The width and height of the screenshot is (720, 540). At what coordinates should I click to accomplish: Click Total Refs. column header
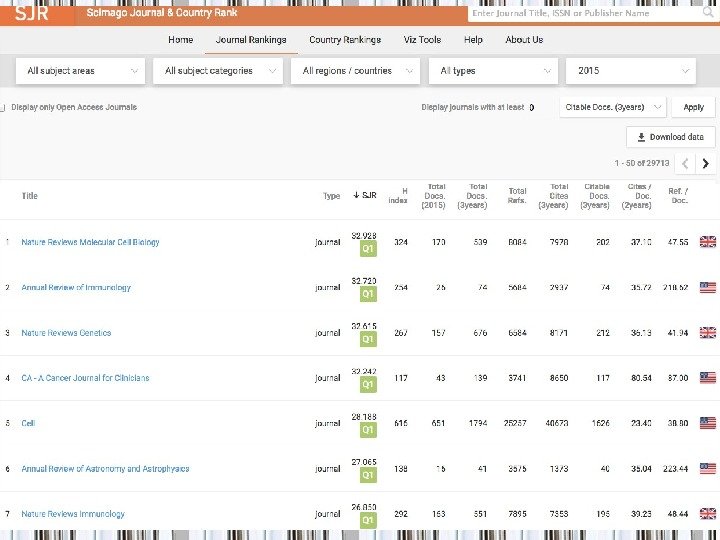click(517, 196)
